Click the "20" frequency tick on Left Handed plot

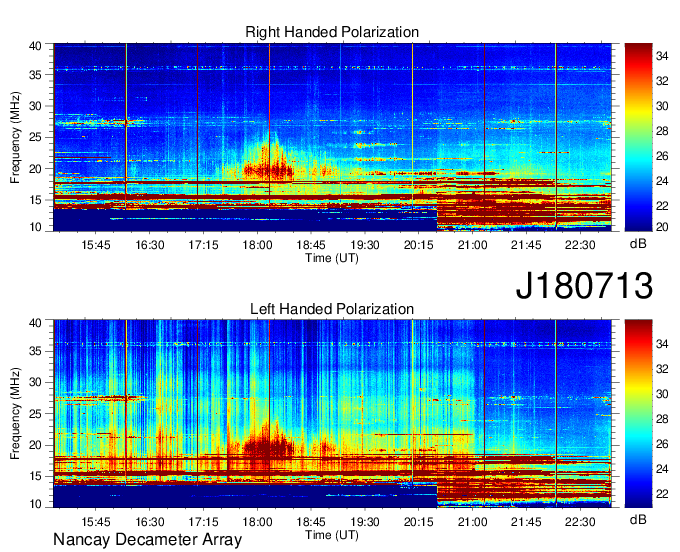click(x=36, y=445)
